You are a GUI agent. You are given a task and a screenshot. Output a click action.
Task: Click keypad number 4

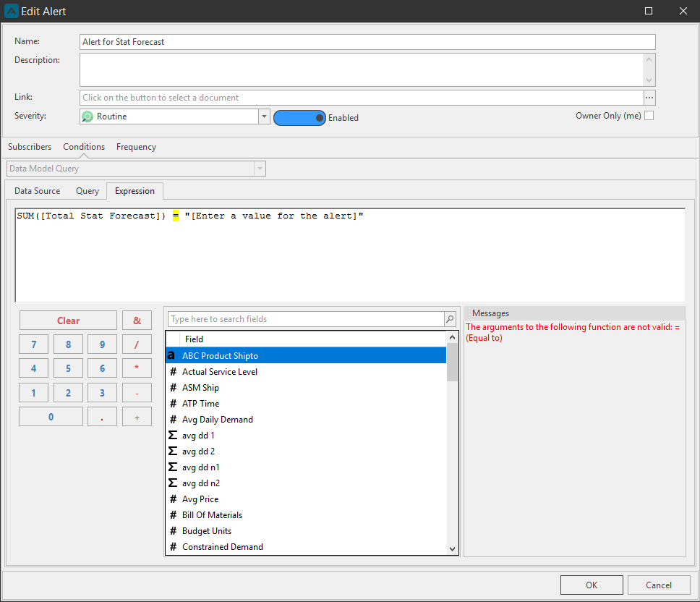[x=33, y=368]
